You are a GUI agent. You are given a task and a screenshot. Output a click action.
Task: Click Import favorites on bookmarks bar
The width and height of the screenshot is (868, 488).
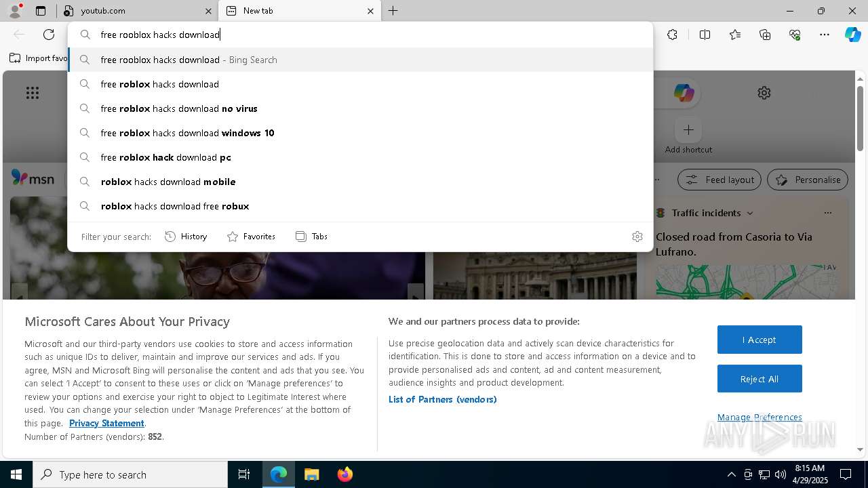(39, 58)
